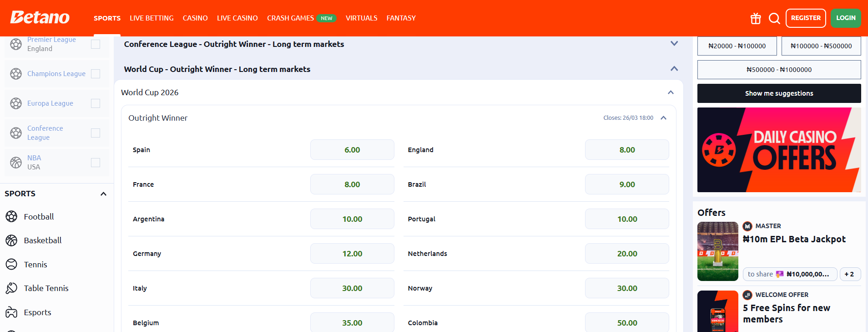868x332 pixels.
Task: Pick Norway odds 30.00
Action: pos(627,288)
